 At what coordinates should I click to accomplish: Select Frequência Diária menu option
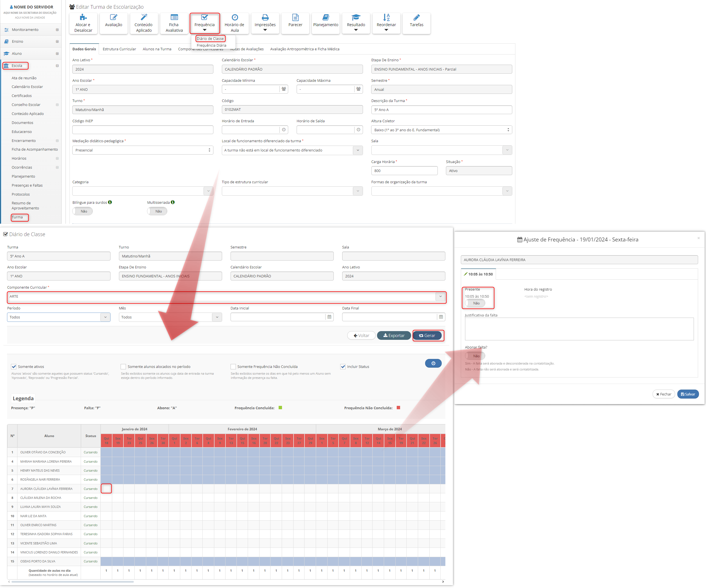click(211, 45)
